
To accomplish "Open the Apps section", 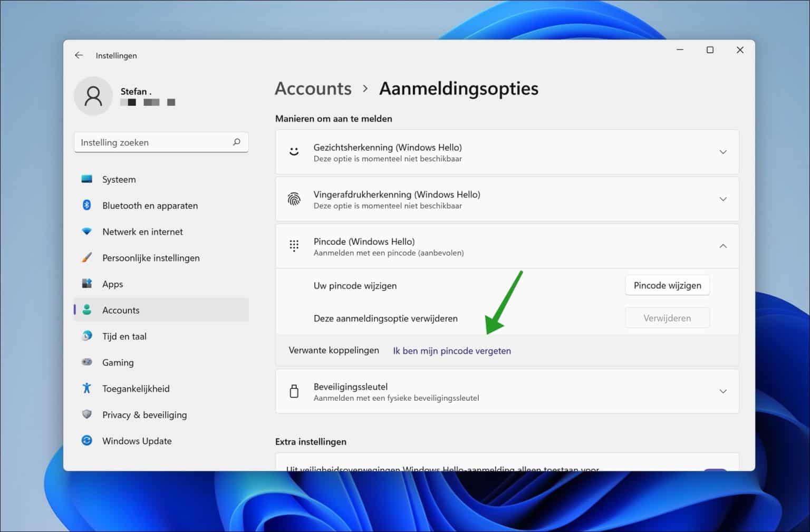I will coord(112,284).
